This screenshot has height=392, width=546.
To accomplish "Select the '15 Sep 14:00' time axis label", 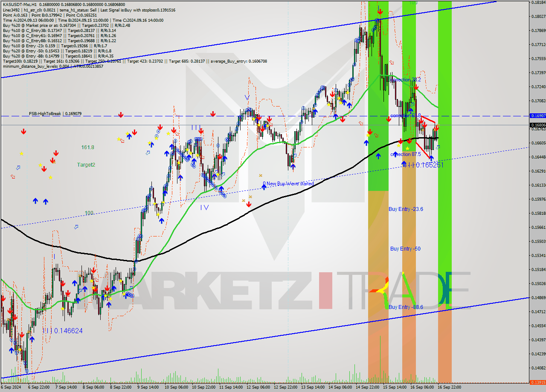I will (395, 387).
